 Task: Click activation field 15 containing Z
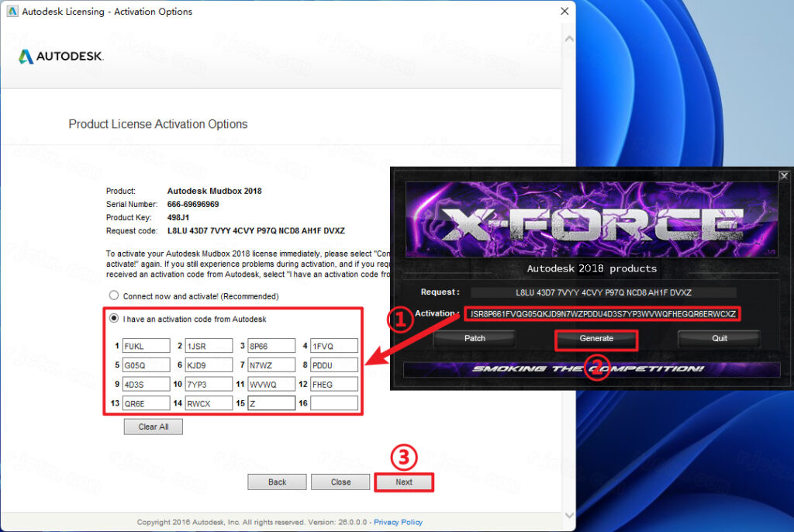(x=271, y=403)
